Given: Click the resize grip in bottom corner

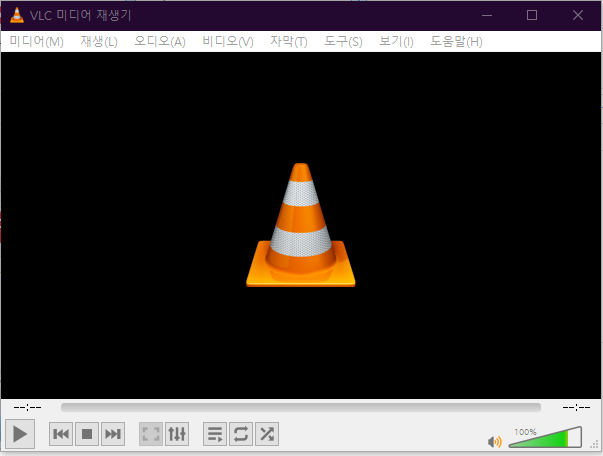Looking at the screenshot, I should 595,445.
